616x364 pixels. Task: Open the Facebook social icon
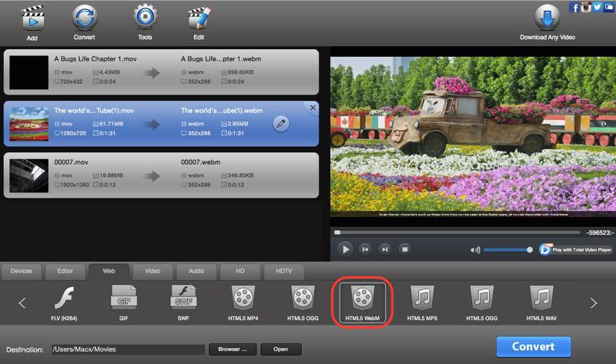574,7
